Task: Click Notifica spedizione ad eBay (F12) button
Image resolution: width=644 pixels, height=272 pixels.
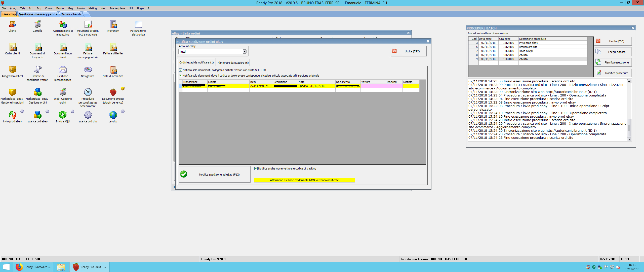Action: [x=215, y=174]
